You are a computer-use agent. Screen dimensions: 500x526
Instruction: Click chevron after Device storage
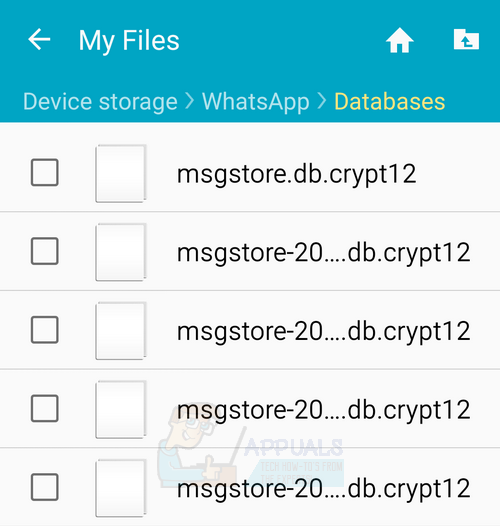pyautogui.click(x=190, y=101)
